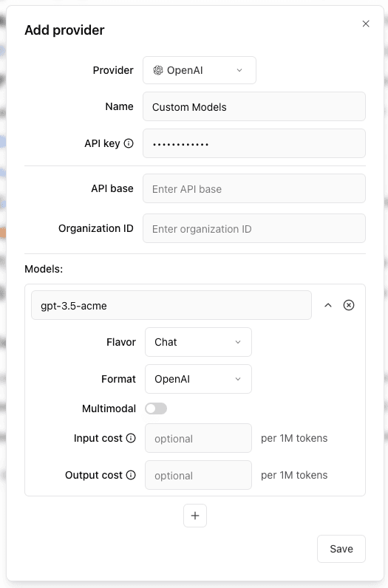
Task: Click the API key info icon
Action: coord(129,143)
